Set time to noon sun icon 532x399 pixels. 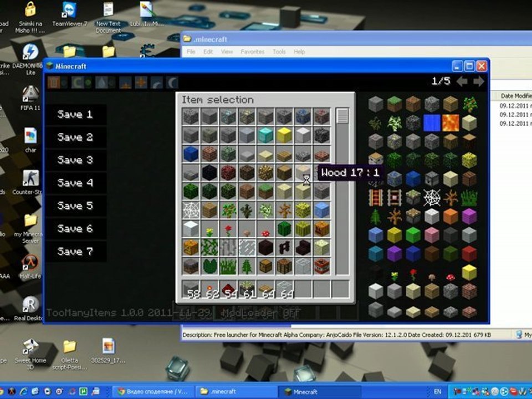[141, 83]
